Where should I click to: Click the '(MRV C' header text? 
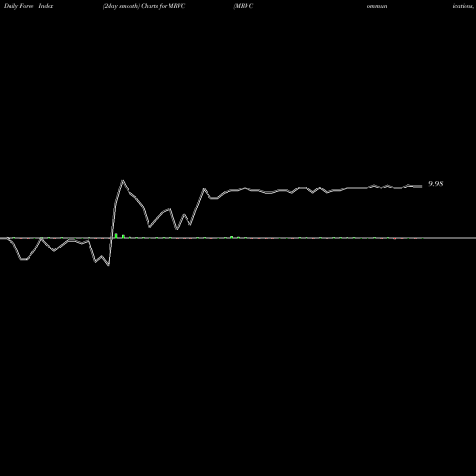tap(244, 6)
